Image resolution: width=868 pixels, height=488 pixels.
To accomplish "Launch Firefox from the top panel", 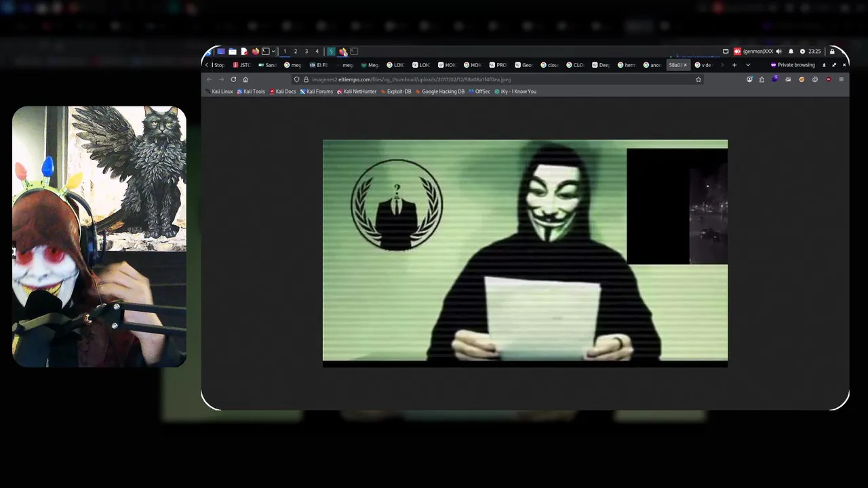I will pyautogui.click(x=256, y=52).
